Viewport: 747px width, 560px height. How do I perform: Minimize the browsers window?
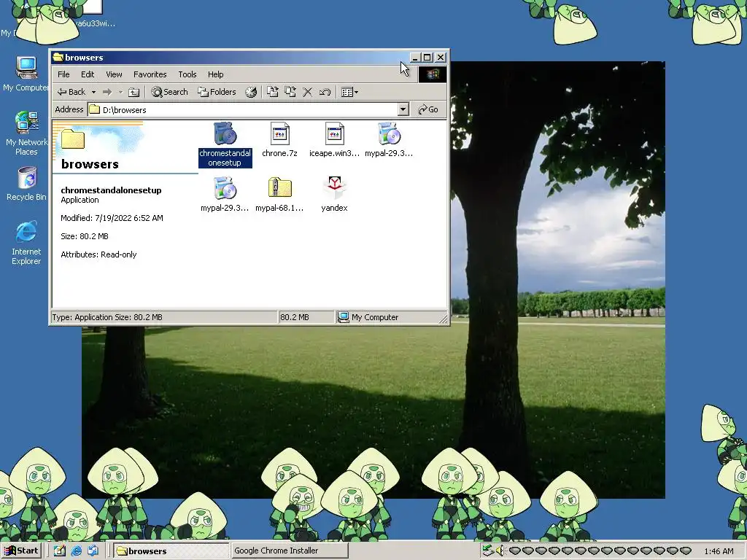pos(415,58)
